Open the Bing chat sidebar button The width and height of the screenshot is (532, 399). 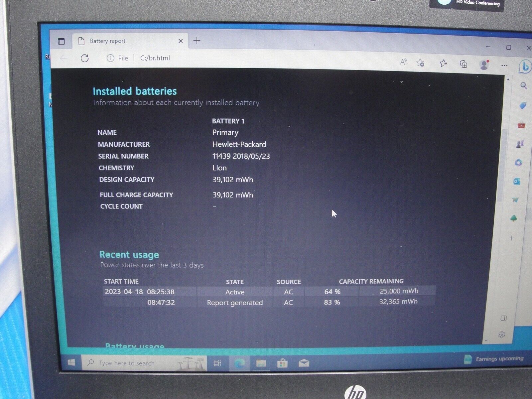click(x=524, y=67)
